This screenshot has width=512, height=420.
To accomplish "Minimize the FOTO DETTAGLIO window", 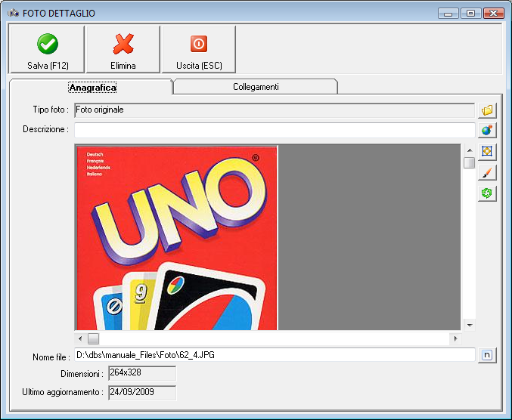I will [x=448, y=14].
